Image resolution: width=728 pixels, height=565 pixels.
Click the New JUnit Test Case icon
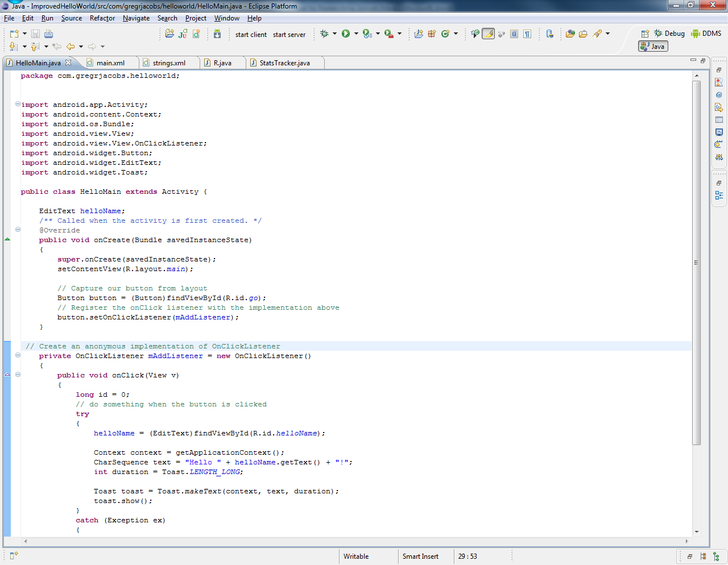click(183, 34)
